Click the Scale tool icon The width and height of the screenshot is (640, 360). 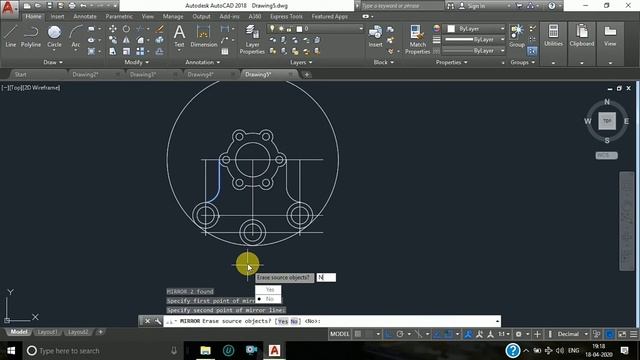point(127,51)
